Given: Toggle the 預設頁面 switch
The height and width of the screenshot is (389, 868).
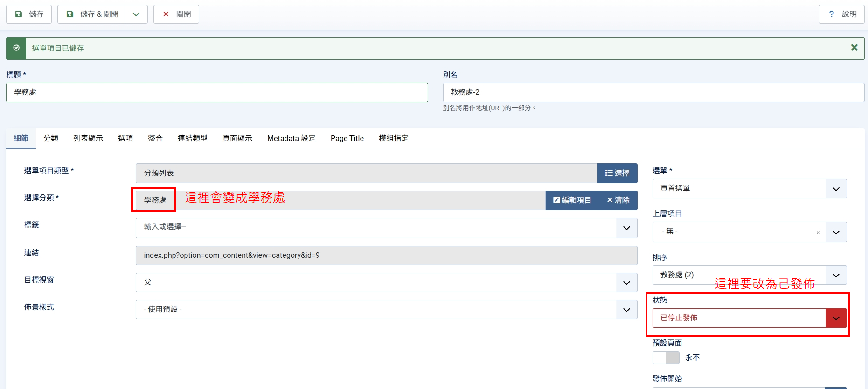Looking at the screenshot, I should tap(666, 358).
